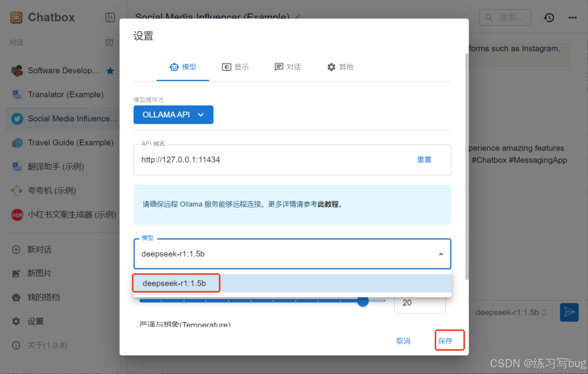
Task: Click the plus icon for 新对话
Action: [x=16, y=250]
